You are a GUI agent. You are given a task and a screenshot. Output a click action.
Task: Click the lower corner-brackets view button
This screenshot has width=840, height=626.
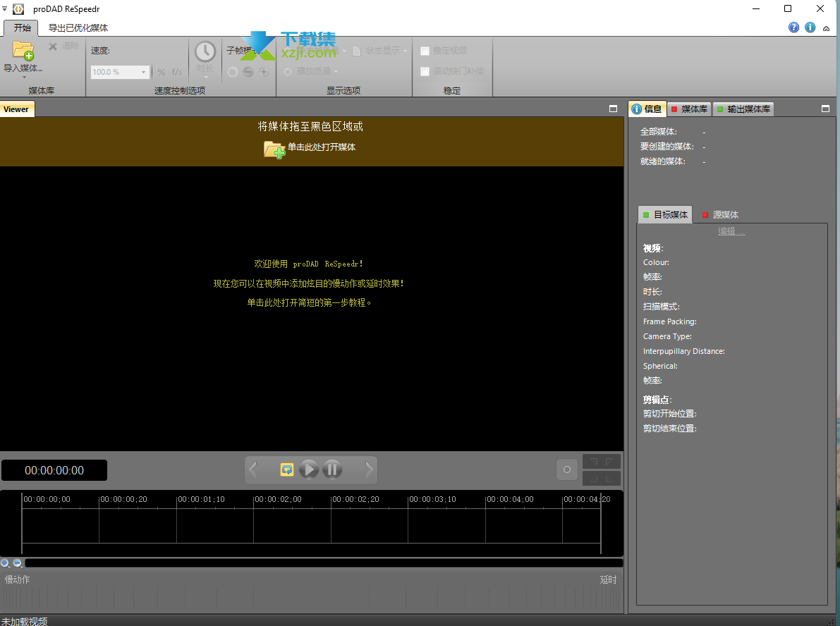coord(602,478)
